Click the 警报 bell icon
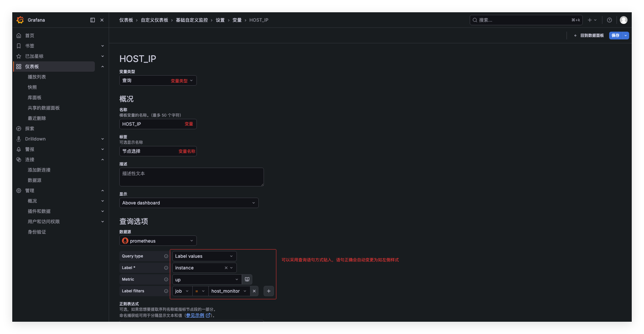Screen dimensions: 644x334 [x=19, y=149]
